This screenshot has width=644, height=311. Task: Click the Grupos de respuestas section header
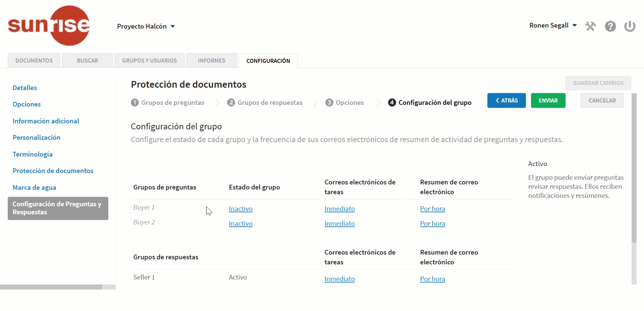[x=166, y=257]
